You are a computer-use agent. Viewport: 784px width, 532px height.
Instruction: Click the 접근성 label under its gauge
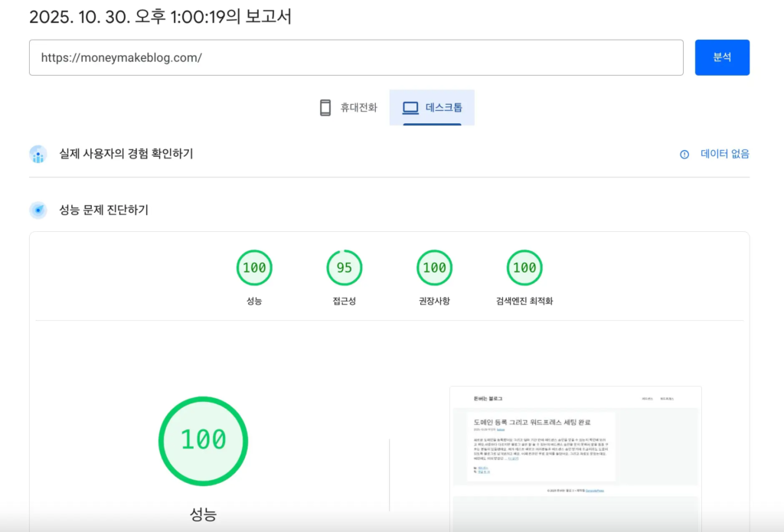click(x=344, y=300)
